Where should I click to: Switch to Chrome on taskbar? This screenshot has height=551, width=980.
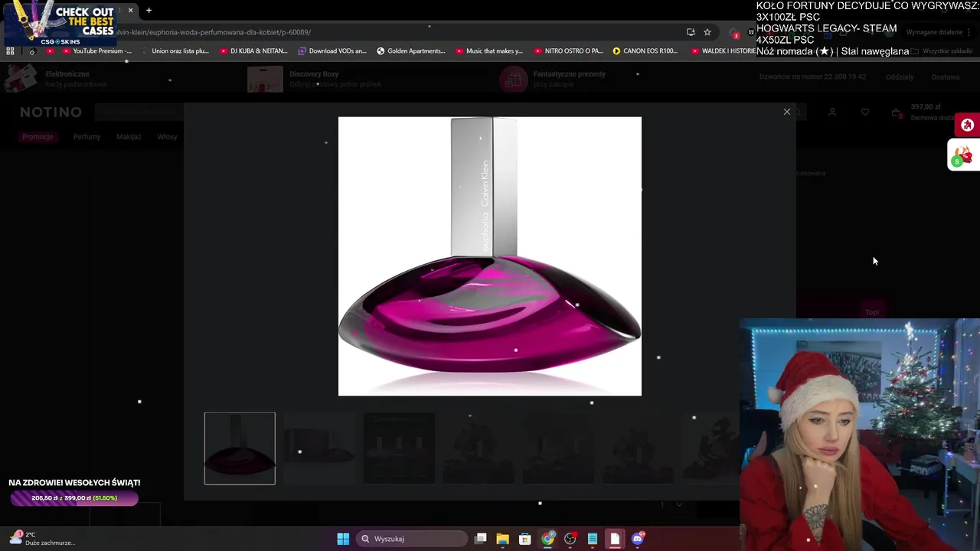pos(547,539)
